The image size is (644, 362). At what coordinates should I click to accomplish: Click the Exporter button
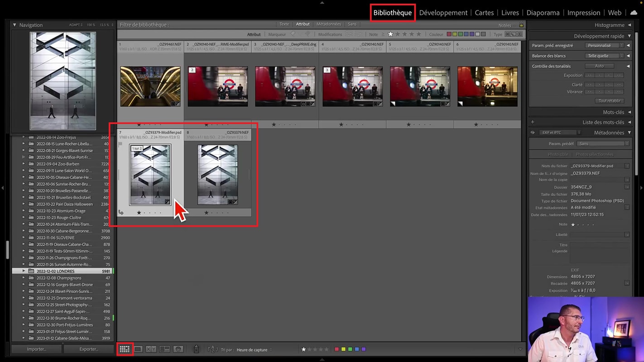coord(88,349)
